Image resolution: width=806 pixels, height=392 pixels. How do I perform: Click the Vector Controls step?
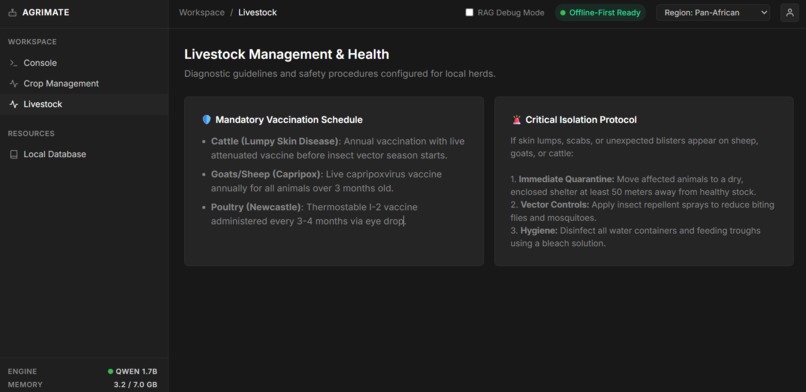(642, 211)
